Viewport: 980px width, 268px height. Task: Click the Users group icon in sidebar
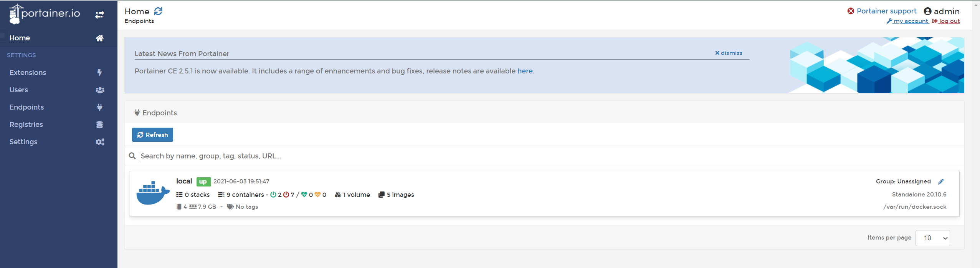click(100, 90)
